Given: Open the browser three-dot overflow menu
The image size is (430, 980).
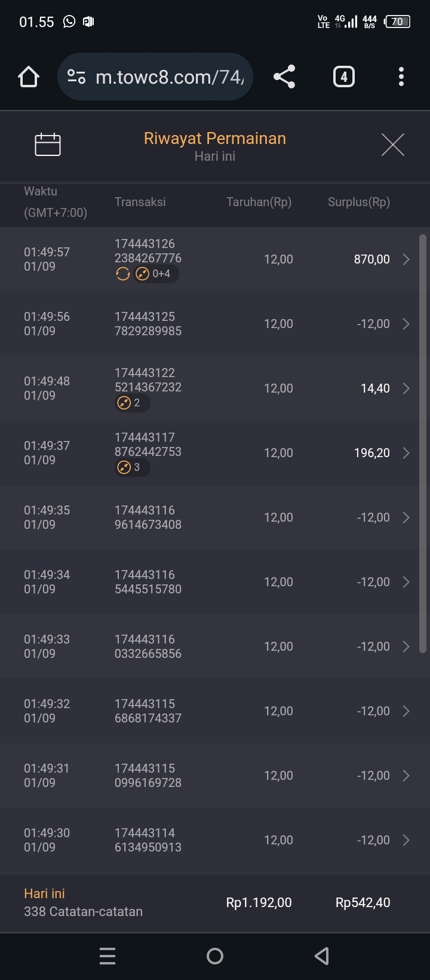Looking at the screenshot, I should (401, 76).
